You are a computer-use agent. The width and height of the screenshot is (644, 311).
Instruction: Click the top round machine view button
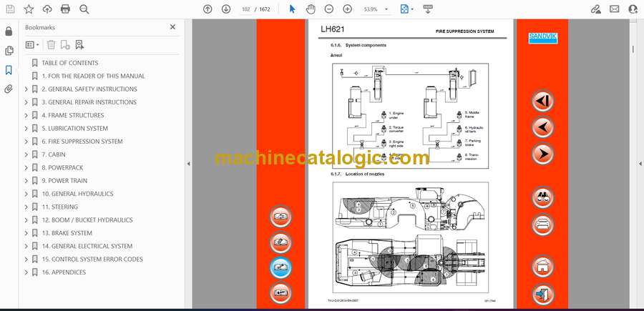(280, 216)
